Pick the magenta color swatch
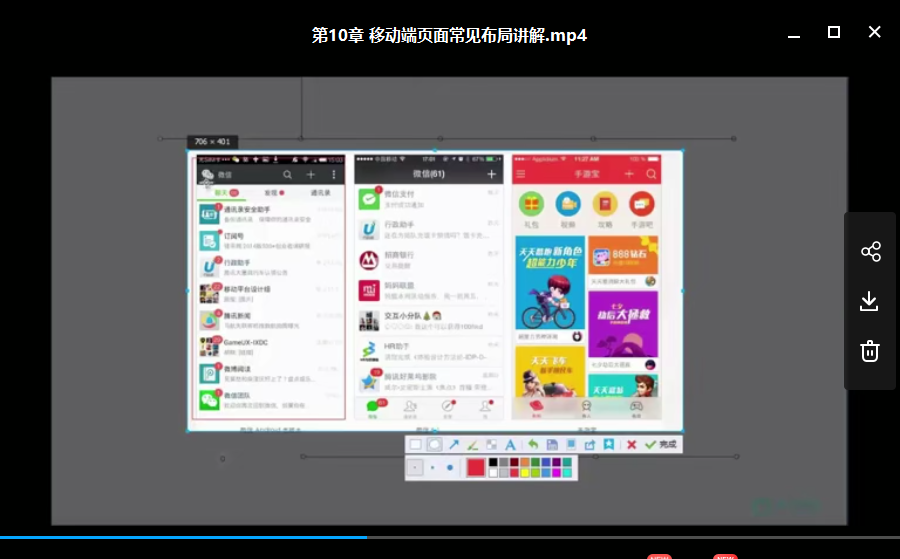The height and width of the screenshot is (559, 900). coord(557,473)
